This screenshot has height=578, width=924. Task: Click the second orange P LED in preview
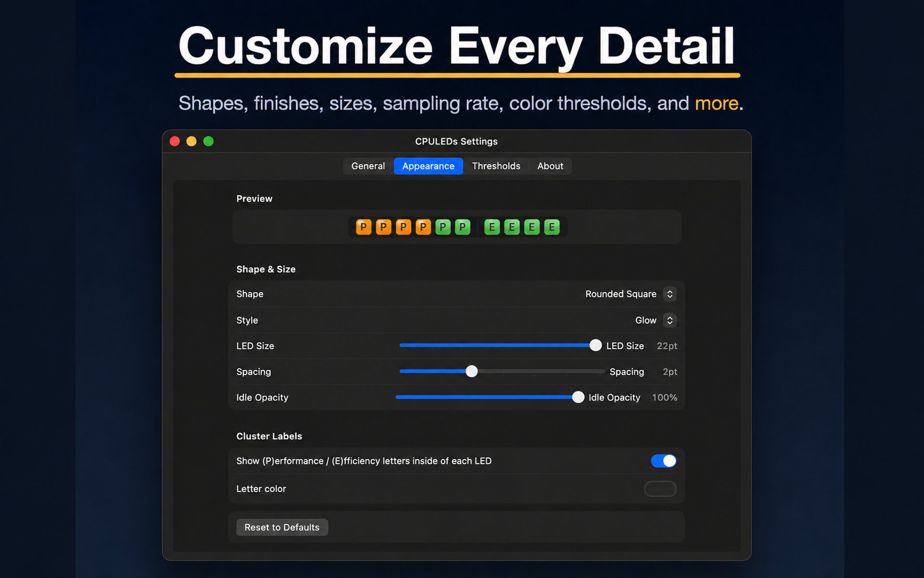(383, 227)
